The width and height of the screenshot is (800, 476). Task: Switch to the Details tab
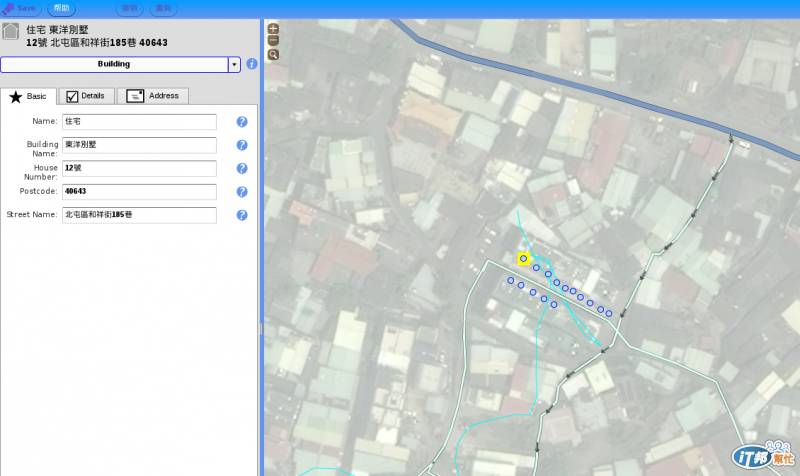(x=86, y=96)
